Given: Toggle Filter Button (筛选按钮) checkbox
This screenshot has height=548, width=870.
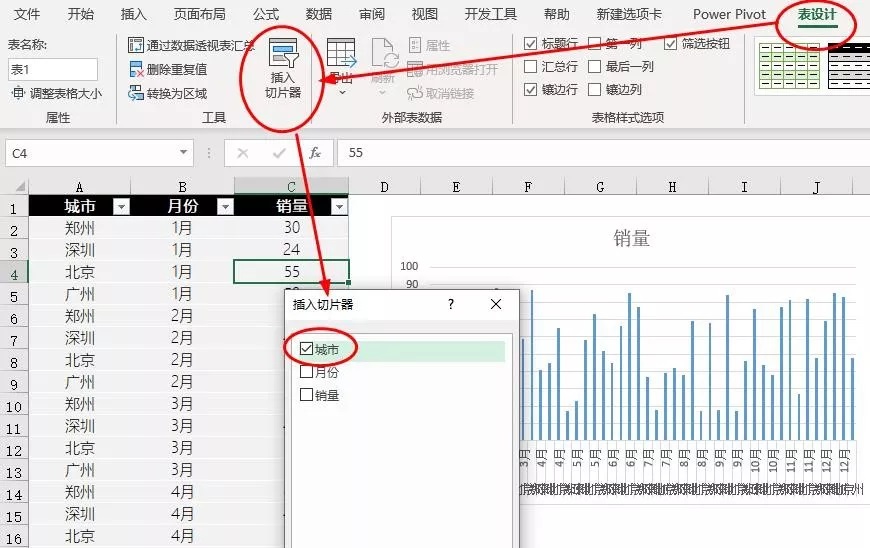Looking at the screenshot, I should [x=670, y=43].
